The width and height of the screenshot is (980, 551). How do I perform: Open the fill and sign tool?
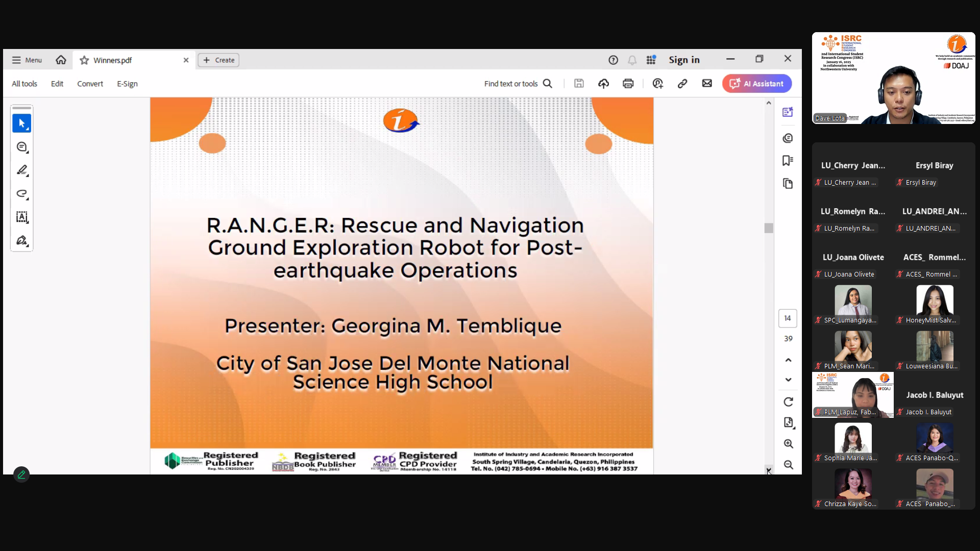click(21, 241)
